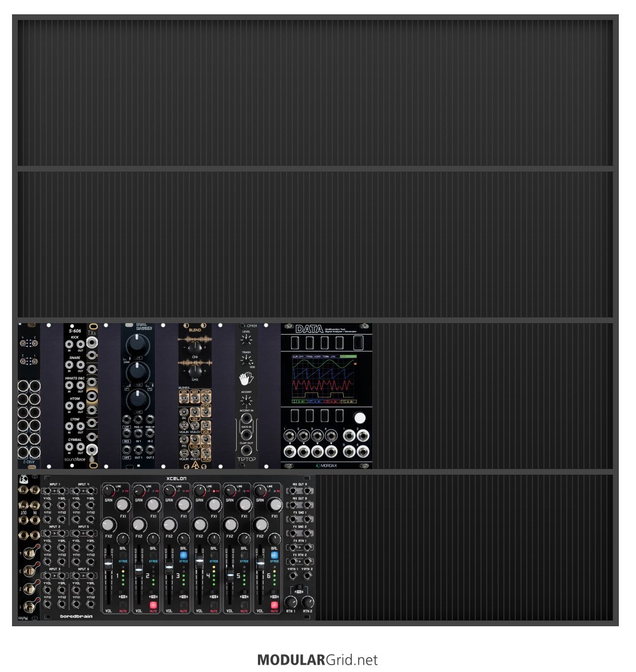Image resolution: width=636 pixels, height=672 pixels.
Task: Mute channel 4 on the Xcelon mixer
Action: pyautogui.click(x=214, y=605)
